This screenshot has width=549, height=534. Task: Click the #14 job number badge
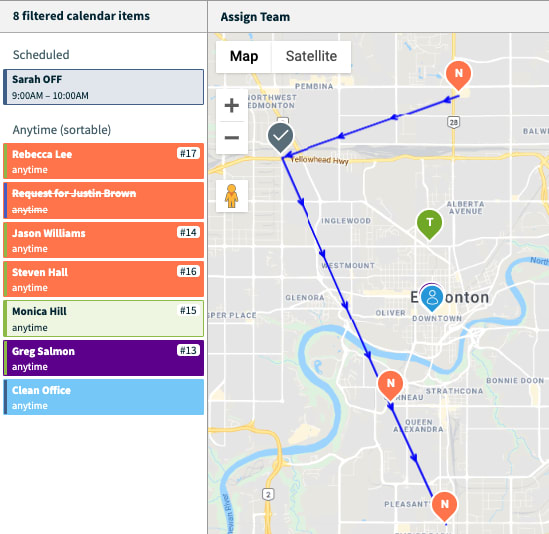[x=188, y=233]
